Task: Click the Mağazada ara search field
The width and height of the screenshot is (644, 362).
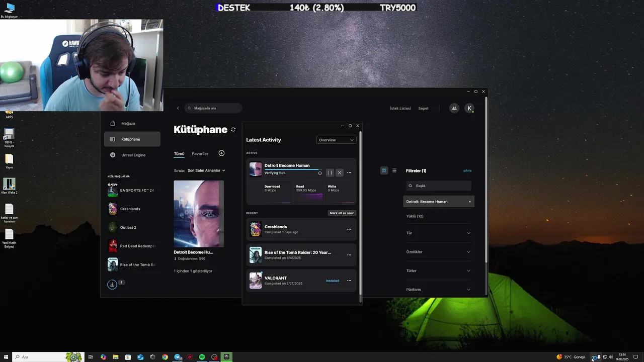Action: point(213,108)
